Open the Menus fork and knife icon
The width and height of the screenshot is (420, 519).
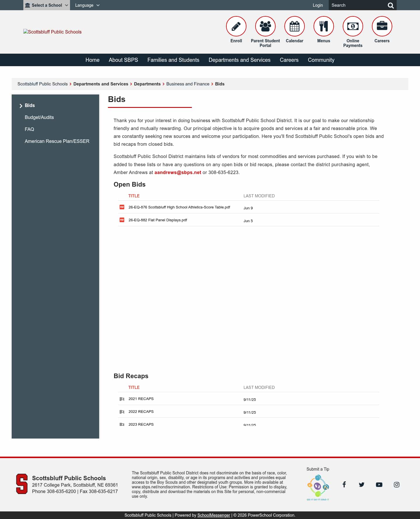[323, 26]
